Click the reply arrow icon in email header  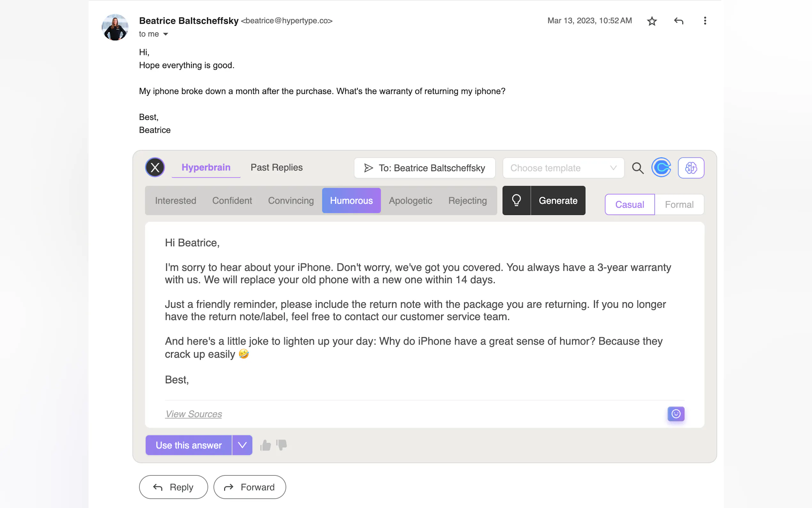point(678,21)
